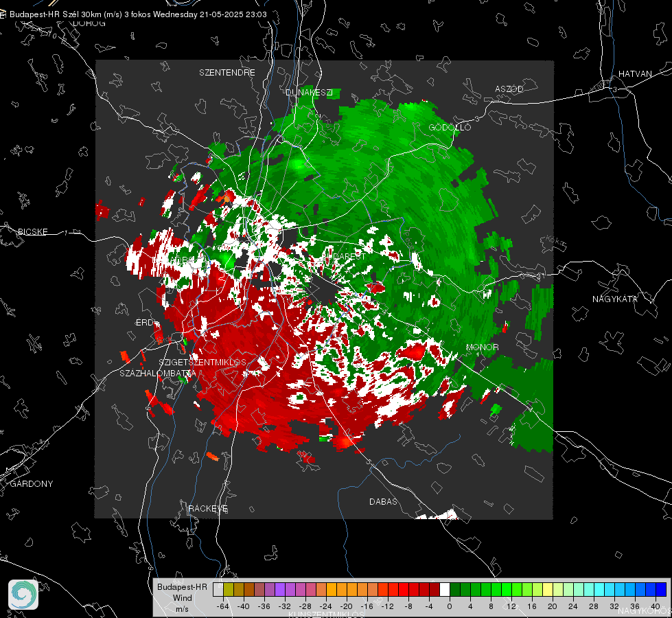
Task: Click the Budapest-HR Wind m/s legend title
Action: tap(182, 598)
